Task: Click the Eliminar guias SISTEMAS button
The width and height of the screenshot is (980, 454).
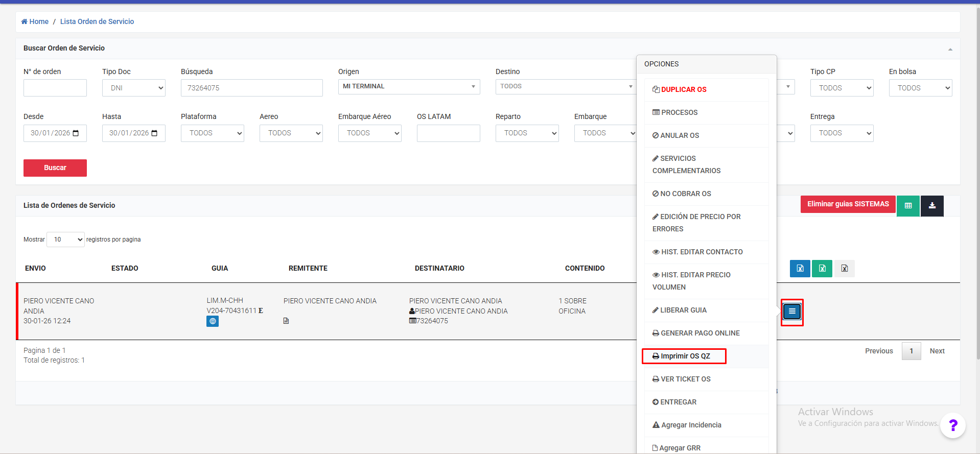Action: click(x=848, y=204)
